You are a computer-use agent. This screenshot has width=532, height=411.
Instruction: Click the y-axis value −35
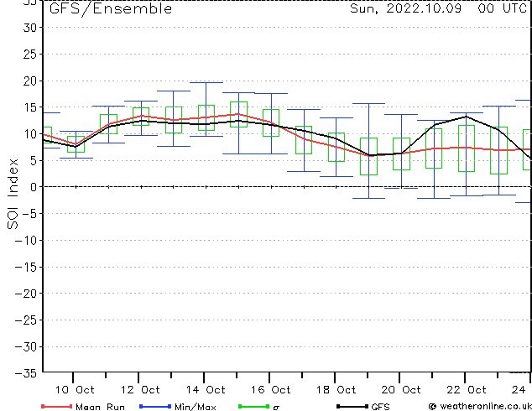(26, 373)
